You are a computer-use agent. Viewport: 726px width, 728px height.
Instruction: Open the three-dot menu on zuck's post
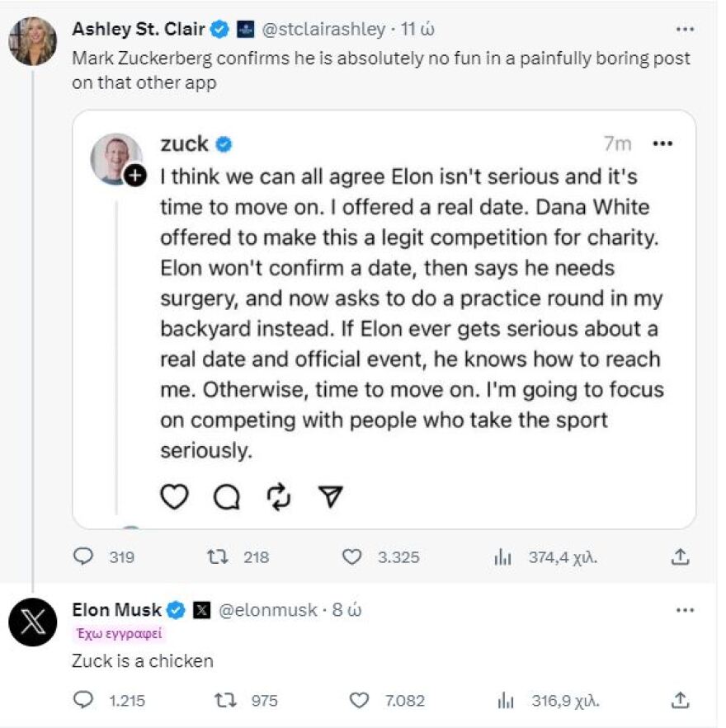[x=662, y=144]
